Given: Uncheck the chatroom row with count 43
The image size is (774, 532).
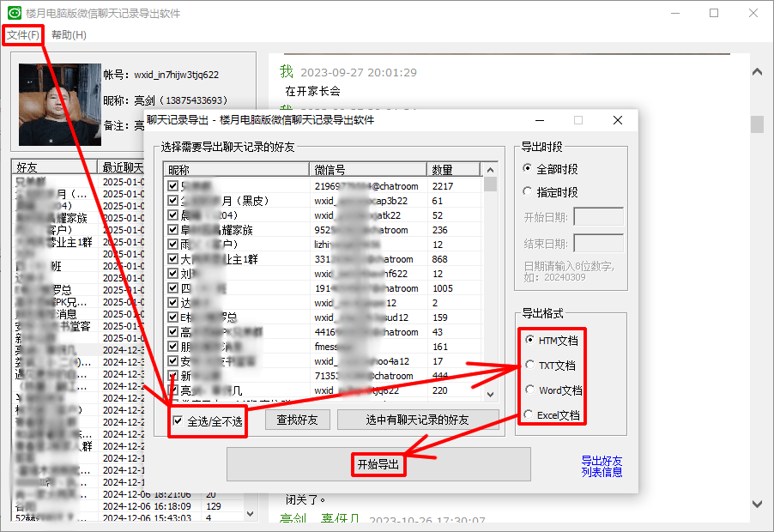Looking at the screenshot, I should coord(172,331).
